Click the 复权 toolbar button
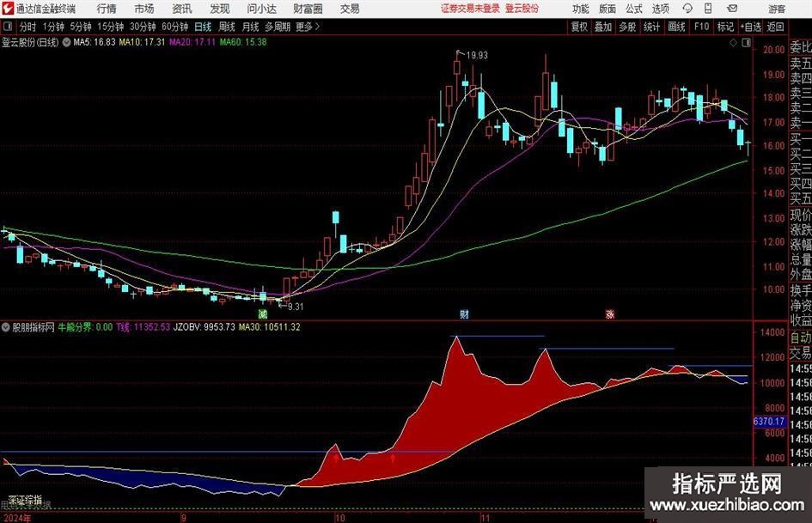 point(579,27)
